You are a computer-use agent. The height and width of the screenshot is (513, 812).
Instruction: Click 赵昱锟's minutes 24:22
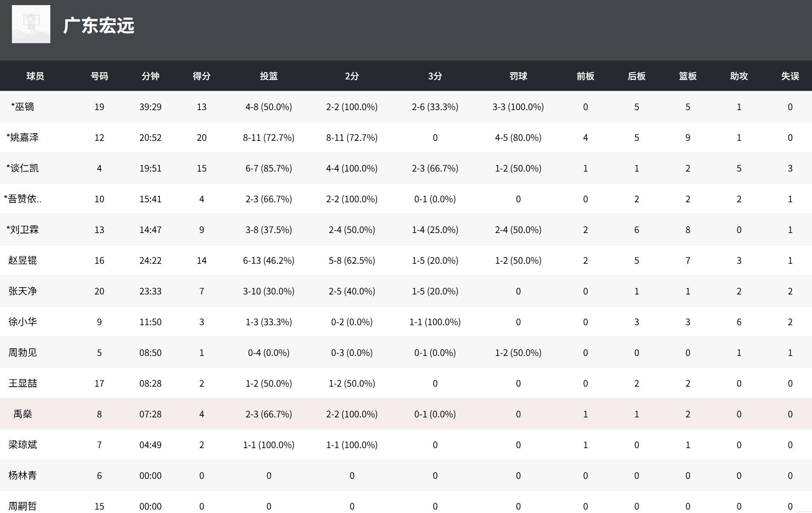(151, 260)
